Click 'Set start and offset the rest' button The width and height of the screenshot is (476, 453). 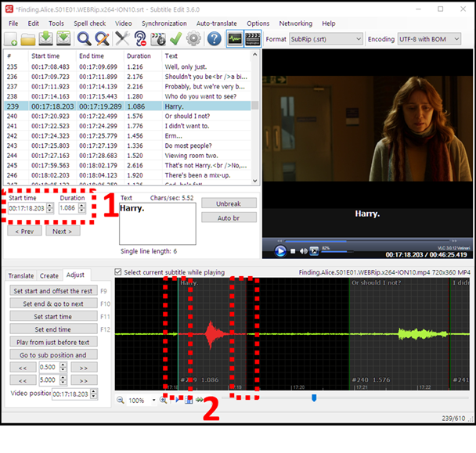(52, 290)
